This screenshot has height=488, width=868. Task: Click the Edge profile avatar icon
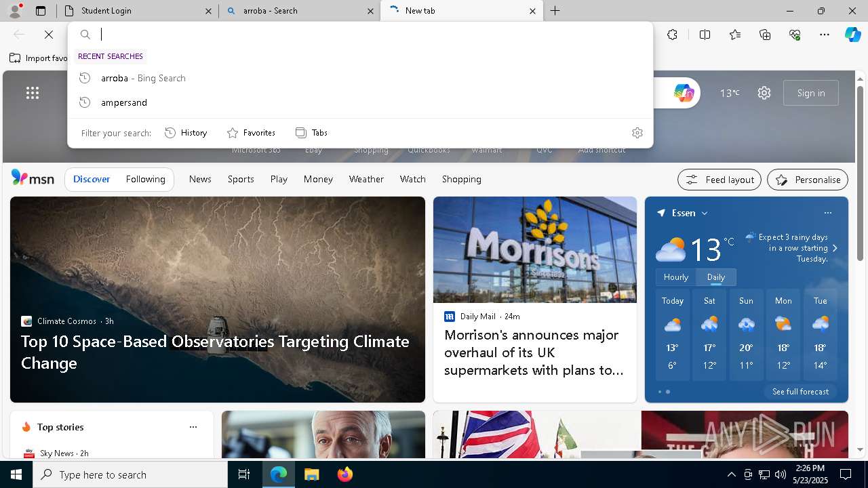coord(14,10)
